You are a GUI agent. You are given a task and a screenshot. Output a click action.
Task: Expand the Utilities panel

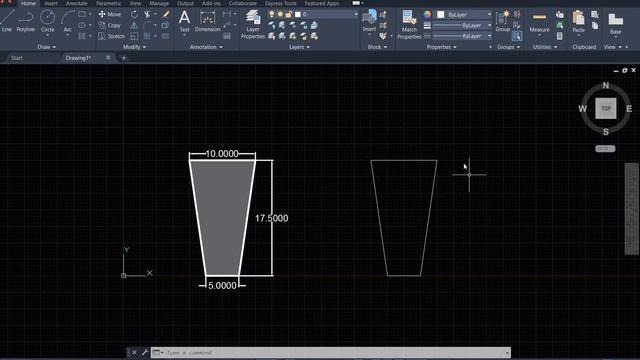click(x=545, y=47)
